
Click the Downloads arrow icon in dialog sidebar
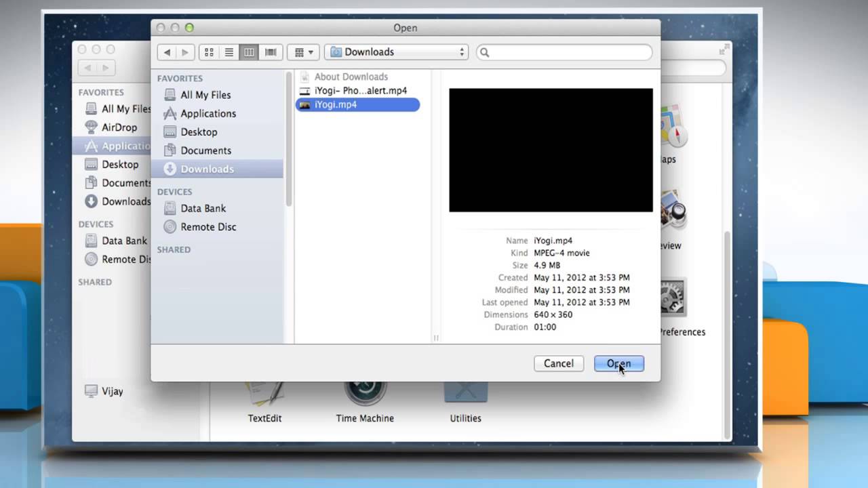pos(170,169)
